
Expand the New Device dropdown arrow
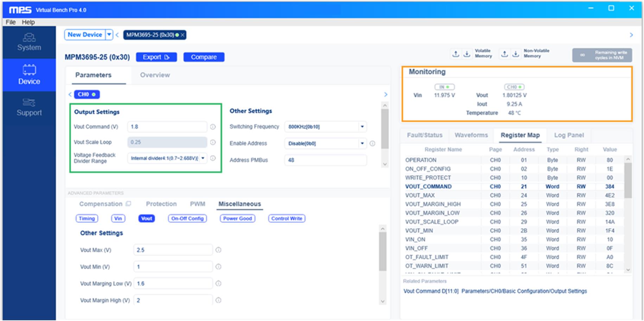tap(109, 35)
